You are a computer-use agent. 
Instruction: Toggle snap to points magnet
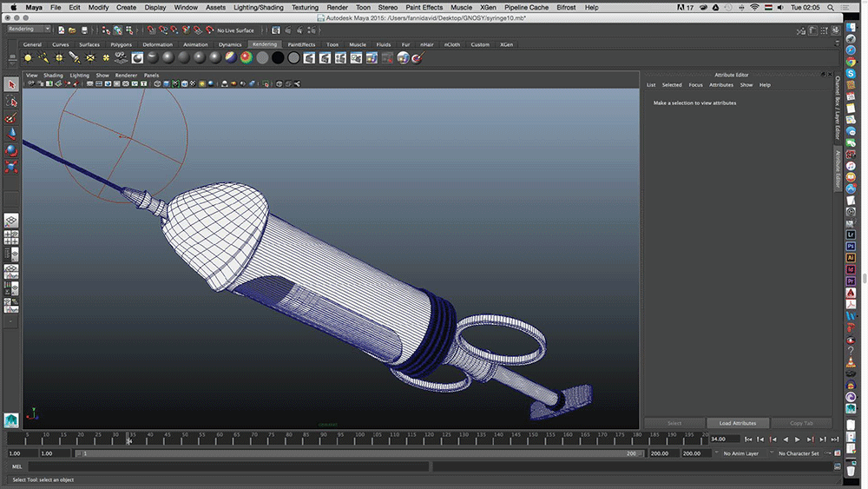[174, 30]
